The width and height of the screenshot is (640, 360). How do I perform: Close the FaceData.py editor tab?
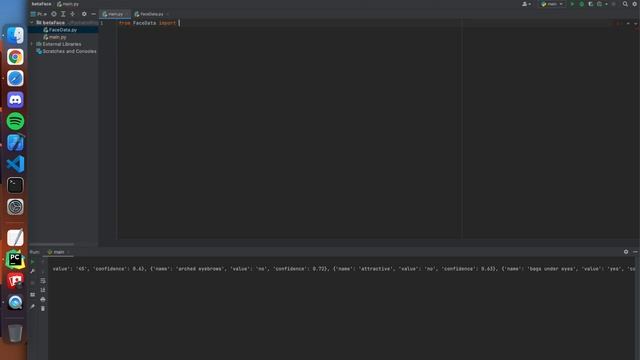[x=168, y=14]
